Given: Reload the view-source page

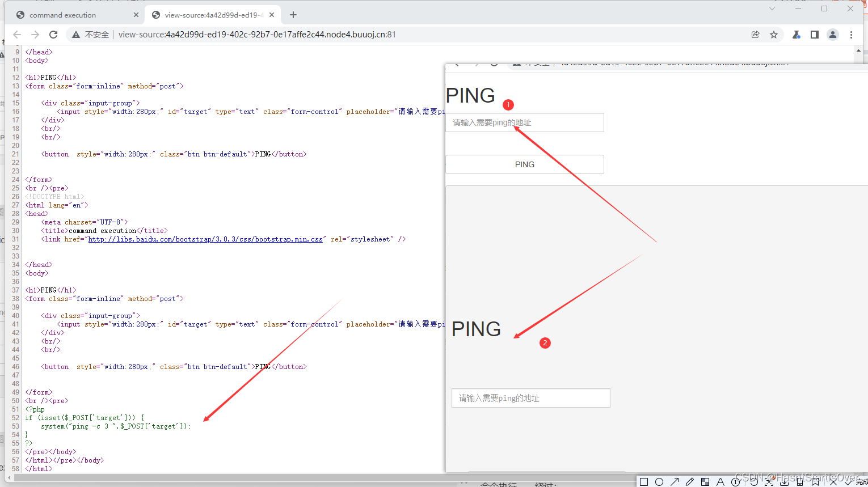Looking at the screenshot, I should pos(53,35).
